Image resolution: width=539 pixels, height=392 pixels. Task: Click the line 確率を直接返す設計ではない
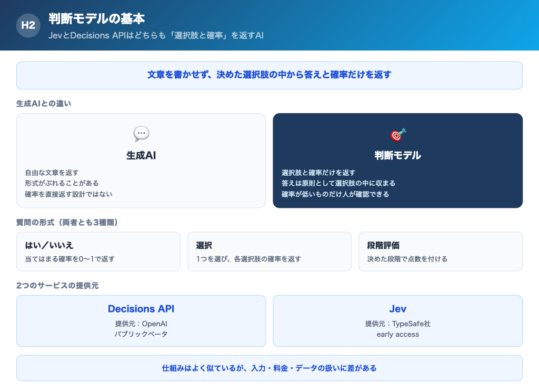tap(68, 194)
